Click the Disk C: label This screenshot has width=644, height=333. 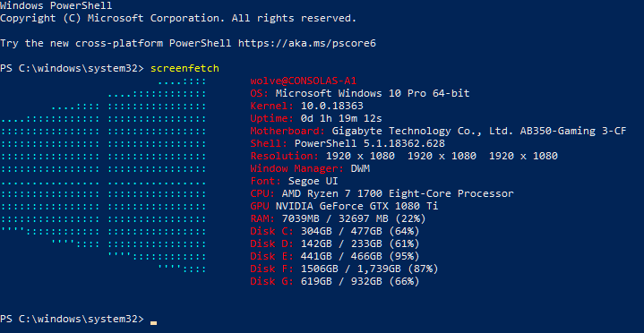(x=272, y=231)
